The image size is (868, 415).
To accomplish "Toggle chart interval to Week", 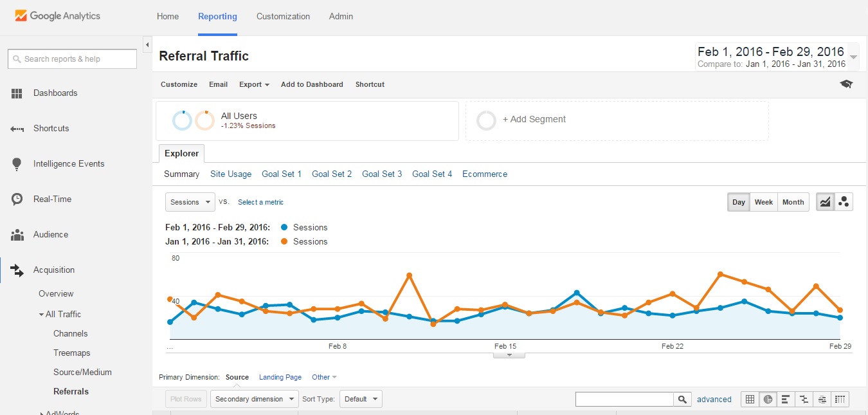I will pyautogui.click(x=763, y=202).
